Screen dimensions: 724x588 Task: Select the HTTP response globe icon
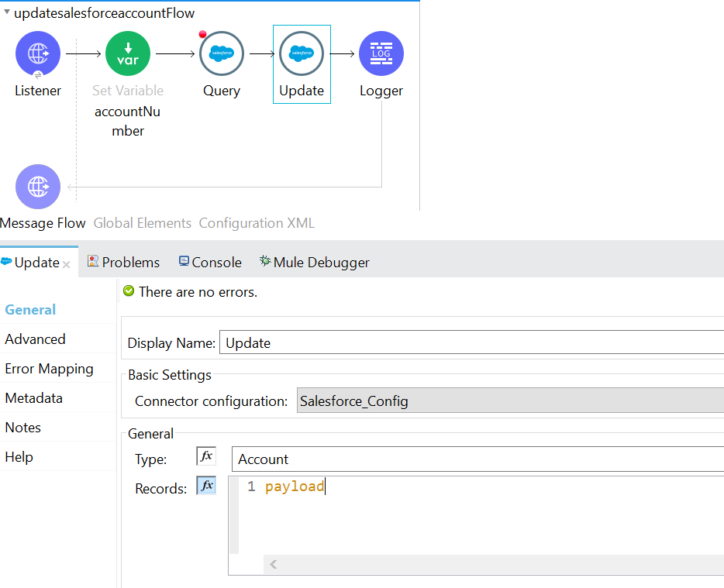pyautogui.click(x=38, y=187)
